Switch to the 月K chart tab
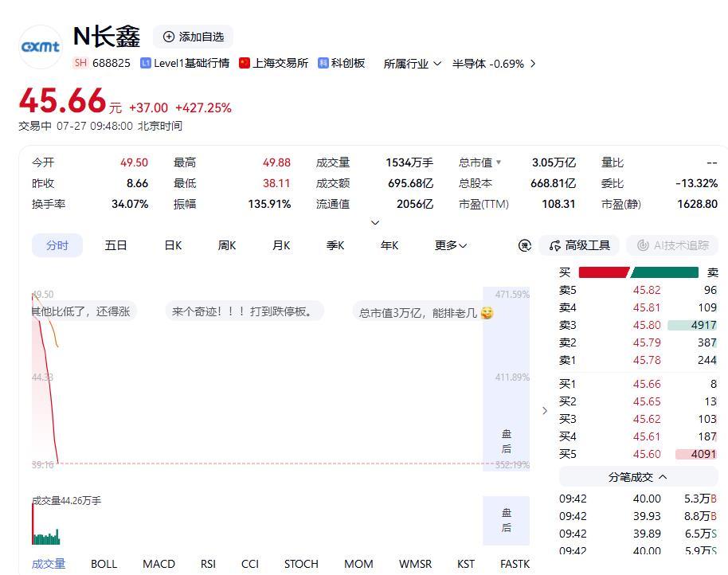728x575 pixels. (x=281, y=245)
